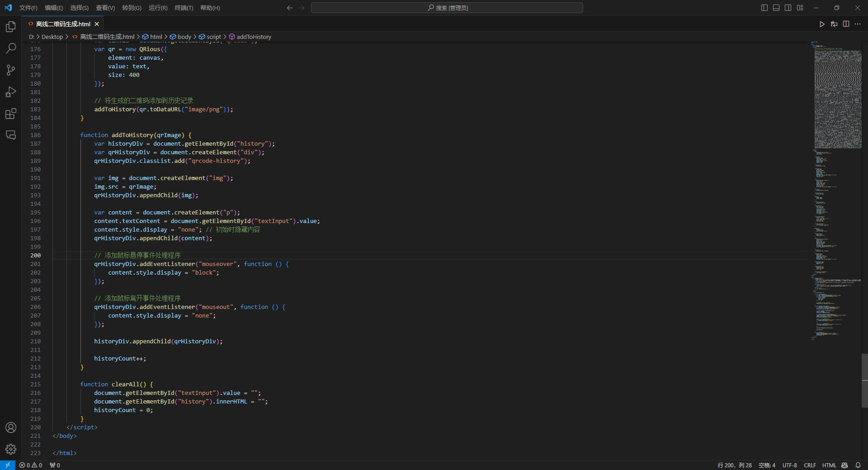Click the '</html>' closing tag
The image size is (868, 470).
[x=65, y=453]
